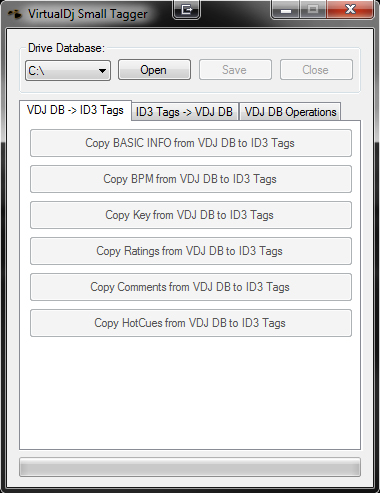Click the disabled maximize window button
This screenshot has height=493, width=380.
pyautogui.click(x=313, y=9)
